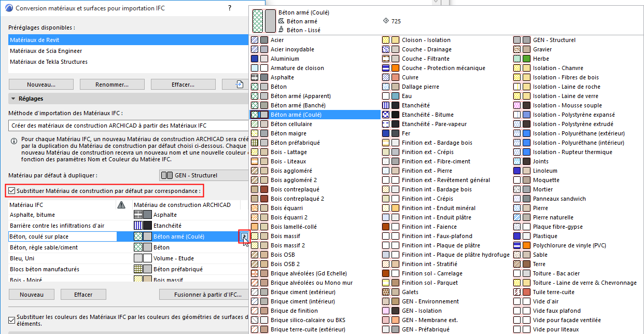Select the Gravier material icon

point(516,49)
